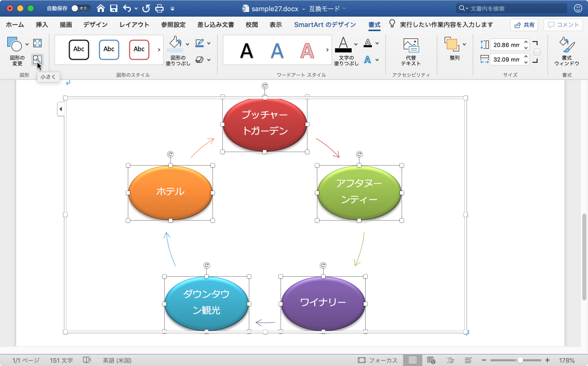Image resolution: width=588 pixels, height=366 pixels.
Task: Apply the blue outline Abc shape style
Action: tap(109, 49)
